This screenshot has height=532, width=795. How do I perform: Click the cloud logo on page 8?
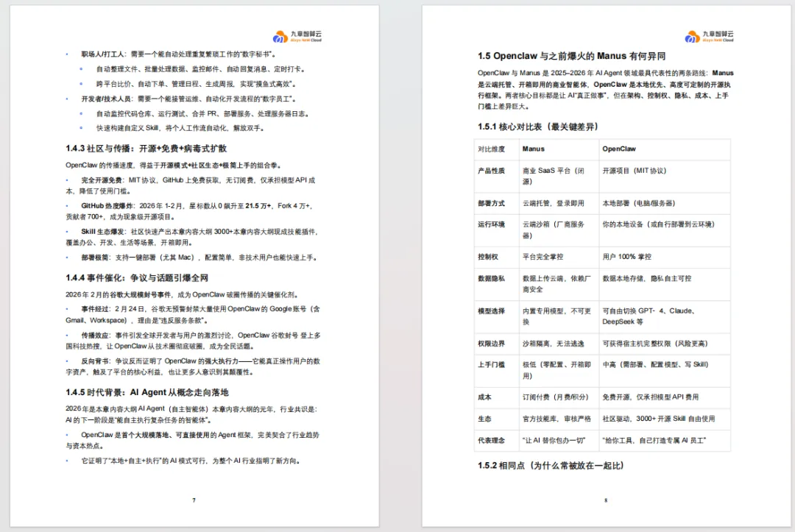[709, 36]
